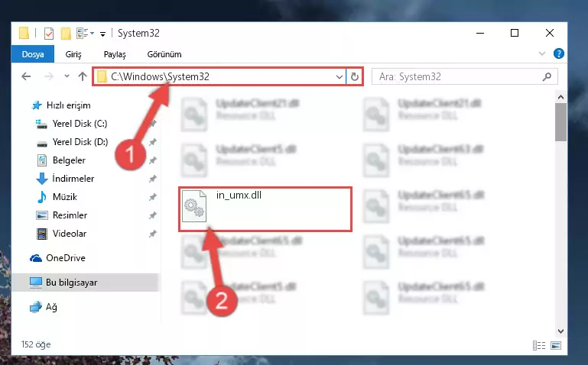Click the New folder icon in quick access toolbar

tap(66, 34)
